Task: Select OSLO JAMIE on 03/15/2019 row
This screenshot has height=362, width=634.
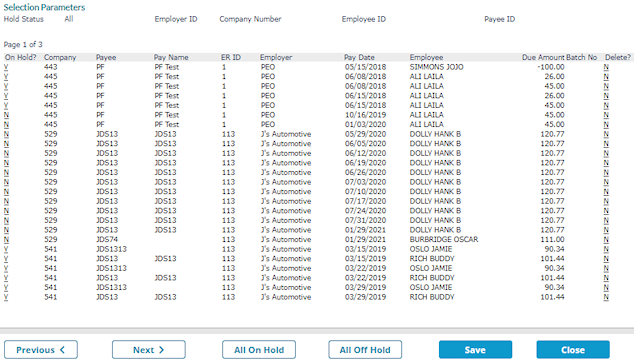Action: 431,249
